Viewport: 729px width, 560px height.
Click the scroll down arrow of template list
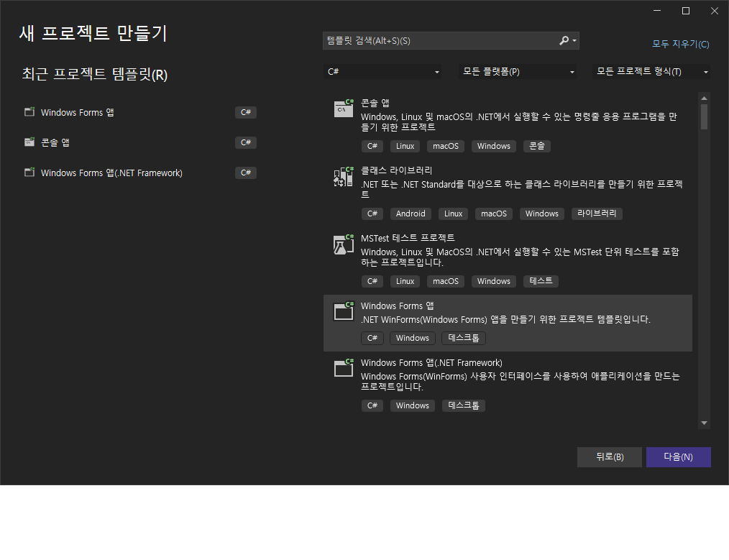pyautogui.click(x=704, y=423)
